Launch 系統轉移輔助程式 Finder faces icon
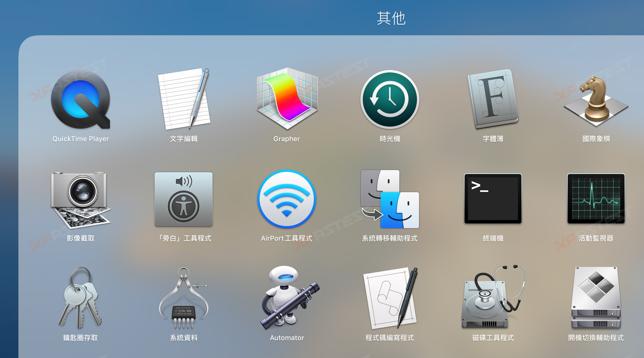Screen dimensions: 644x358 [390, 199]
